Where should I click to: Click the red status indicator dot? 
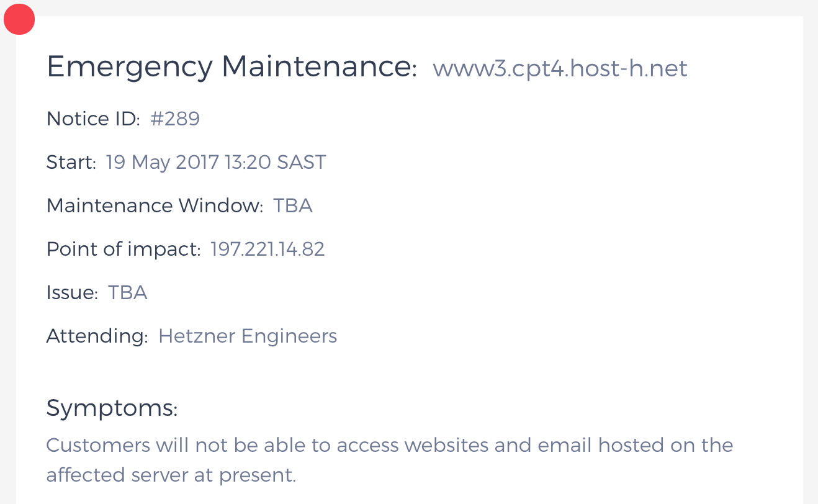(x=19, y=19)
